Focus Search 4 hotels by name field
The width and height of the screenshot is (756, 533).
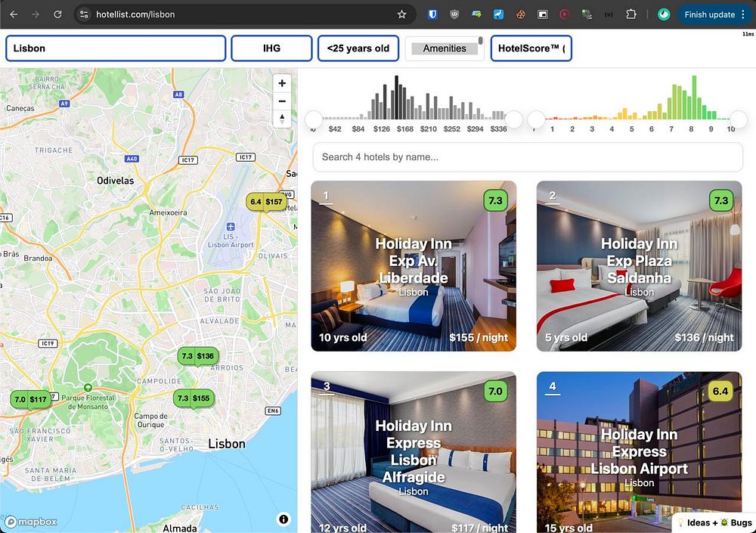coord(528,156)
